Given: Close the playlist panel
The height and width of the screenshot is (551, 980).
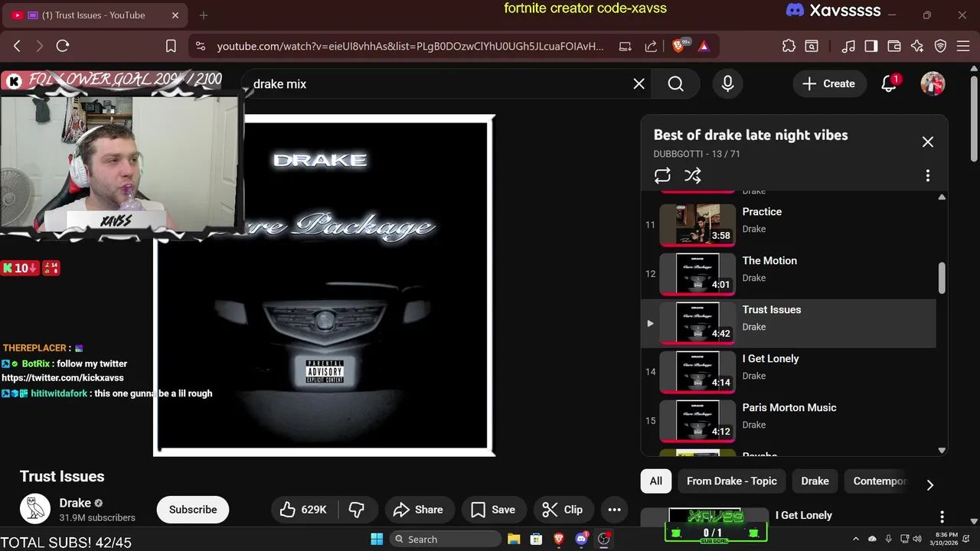Looking at the screenshot, I should pos(927,142).
